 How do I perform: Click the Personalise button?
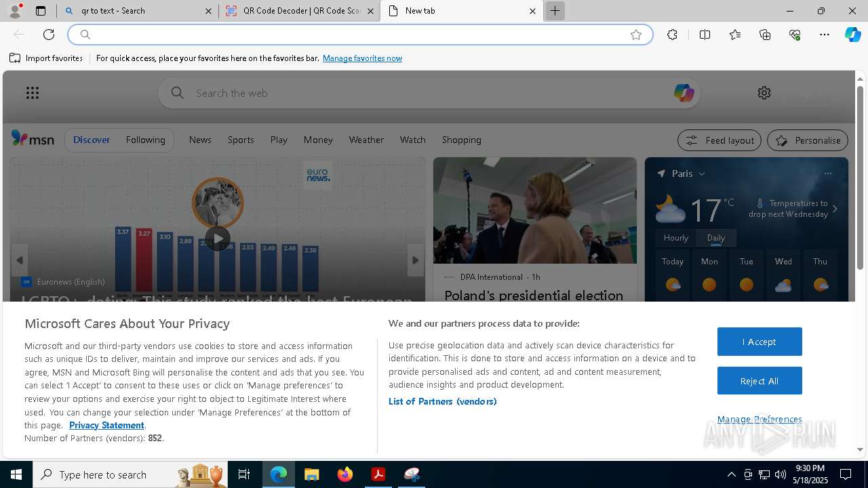808,140
